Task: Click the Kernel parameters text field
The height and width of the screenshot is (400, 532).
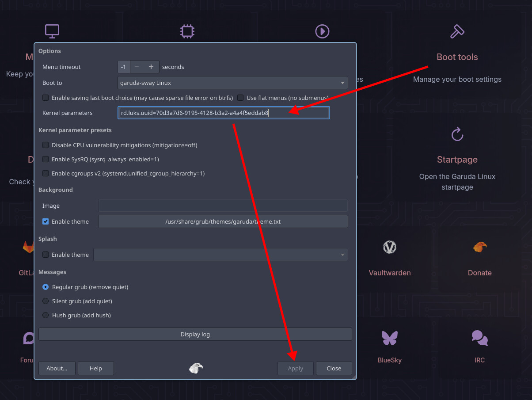Action: (x=224, y=113)
